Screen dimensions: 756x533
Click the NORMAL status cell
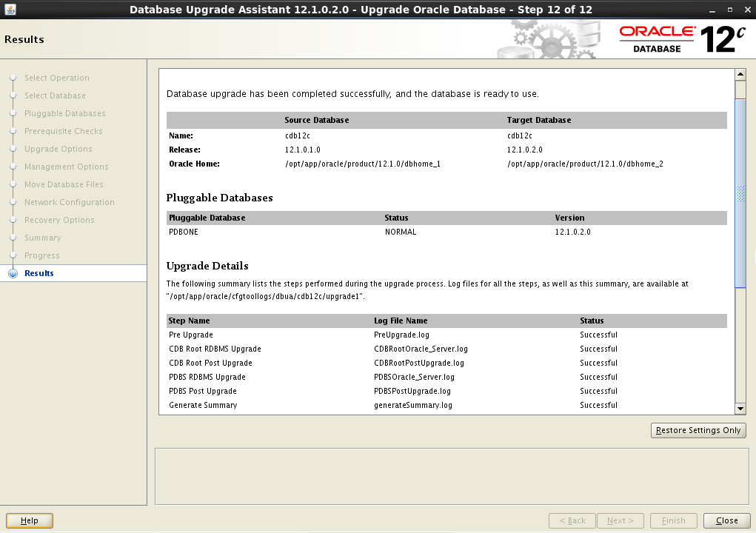click(x=400, y=232)
